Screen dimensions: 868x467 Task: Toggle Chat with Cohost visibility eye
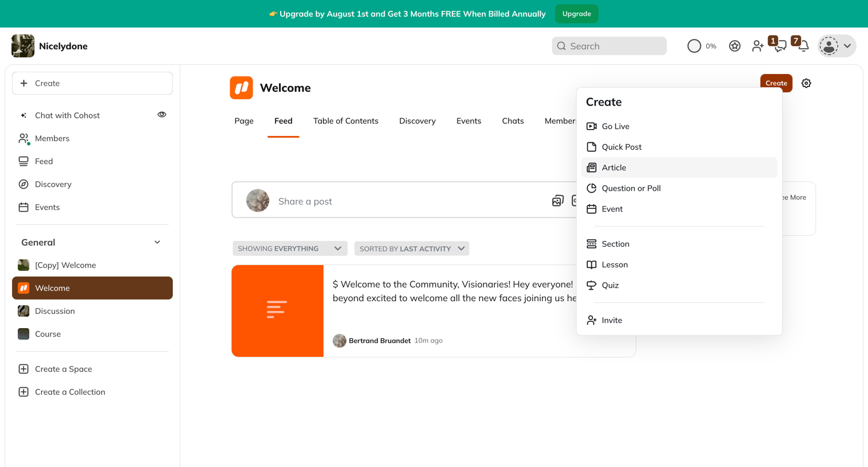coord(162,115)
